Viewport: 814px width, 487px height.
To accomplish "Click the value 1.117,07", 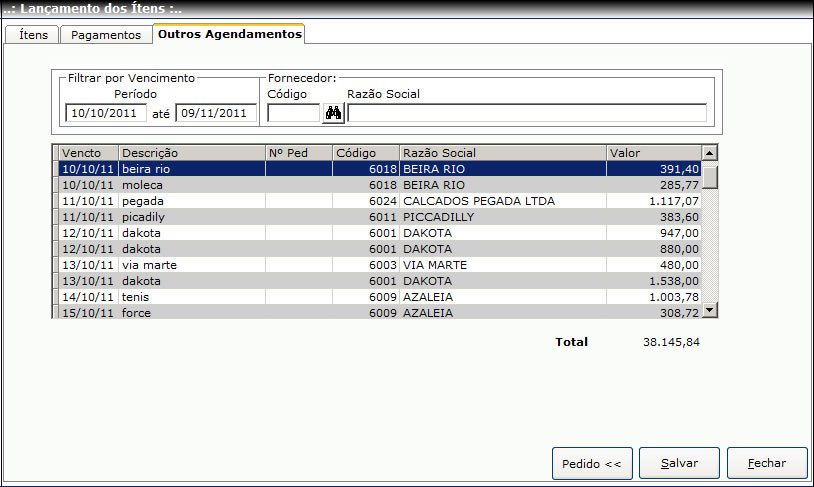I will [674, 201].
